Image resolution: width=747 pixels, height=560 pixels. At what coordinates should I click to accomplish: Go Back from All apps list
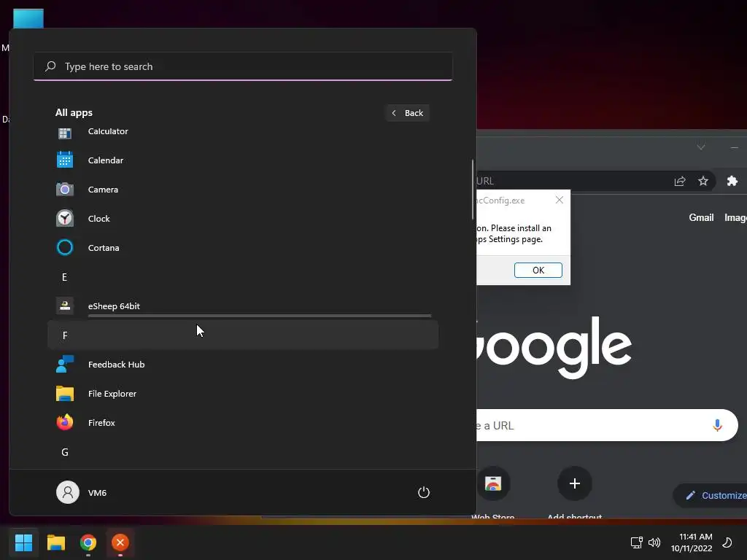408,113
